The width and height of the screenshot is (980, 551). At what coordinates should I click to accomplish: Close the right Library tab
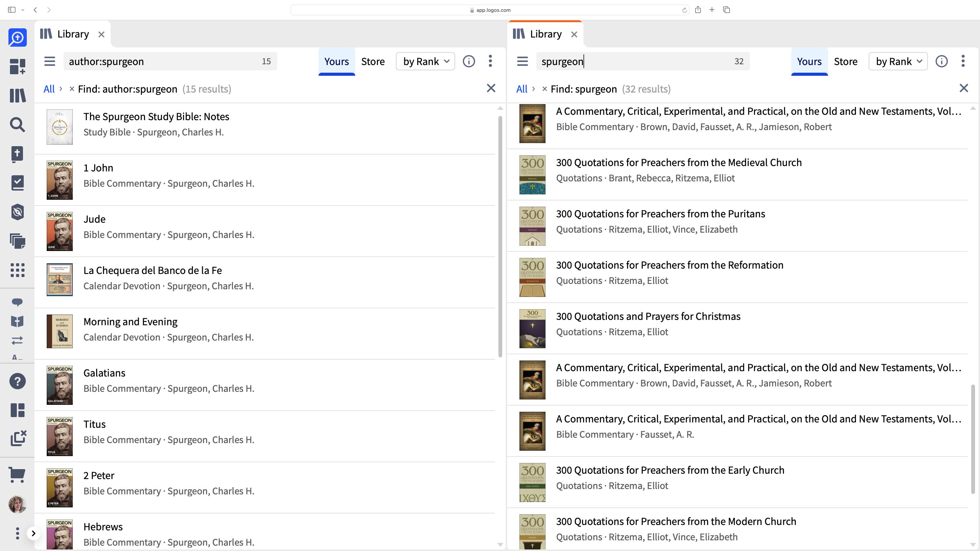574,34
